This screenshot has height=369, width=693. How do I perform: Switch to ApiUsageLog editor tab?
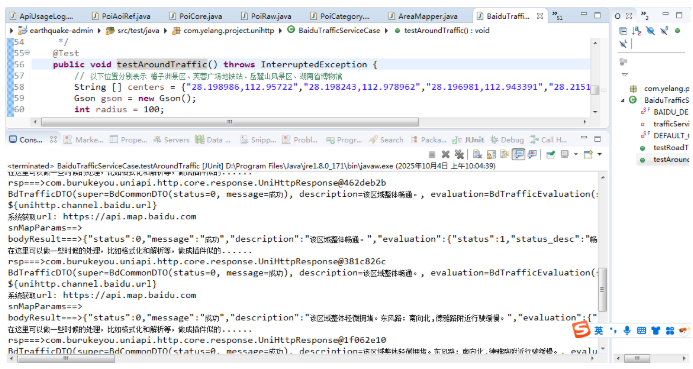(42, 16)
